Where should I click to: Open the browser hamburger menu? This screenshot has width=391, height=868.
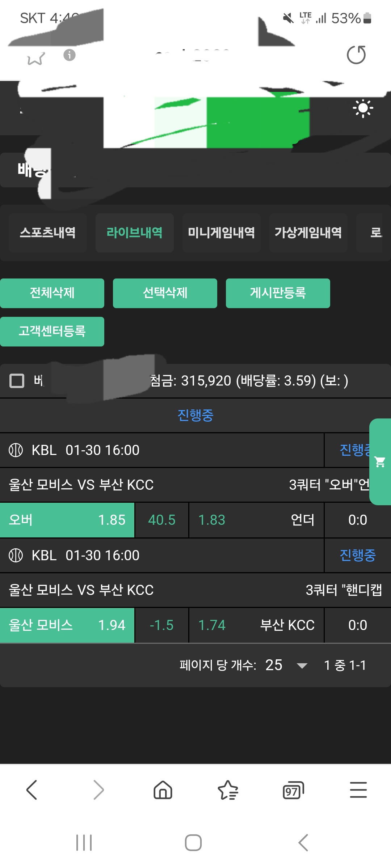tap(358, 790)
